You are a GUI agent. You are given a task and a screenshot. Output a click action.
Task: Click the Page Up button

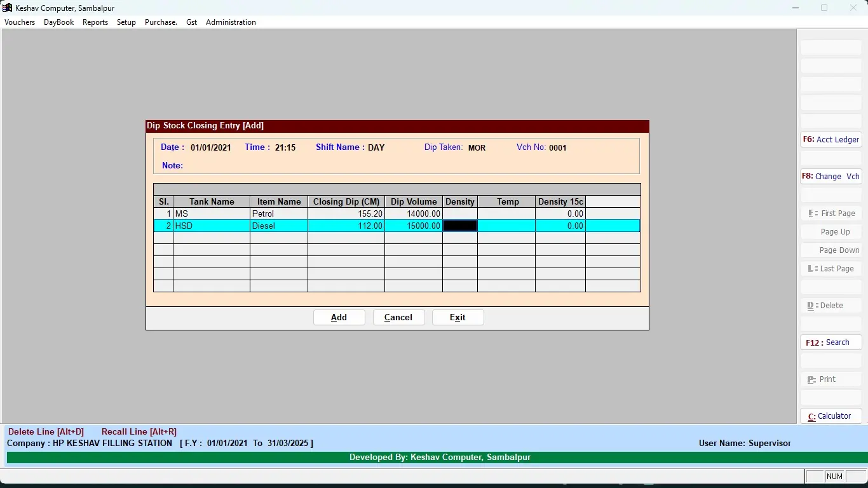tap(831, 231)
